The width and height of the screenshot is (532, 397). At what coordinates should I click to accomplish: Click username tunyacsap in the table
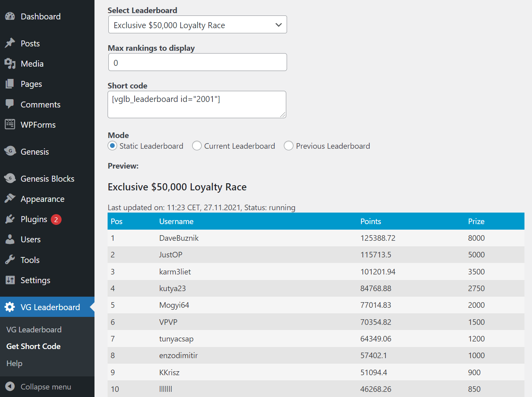click(x=176, y=339)
